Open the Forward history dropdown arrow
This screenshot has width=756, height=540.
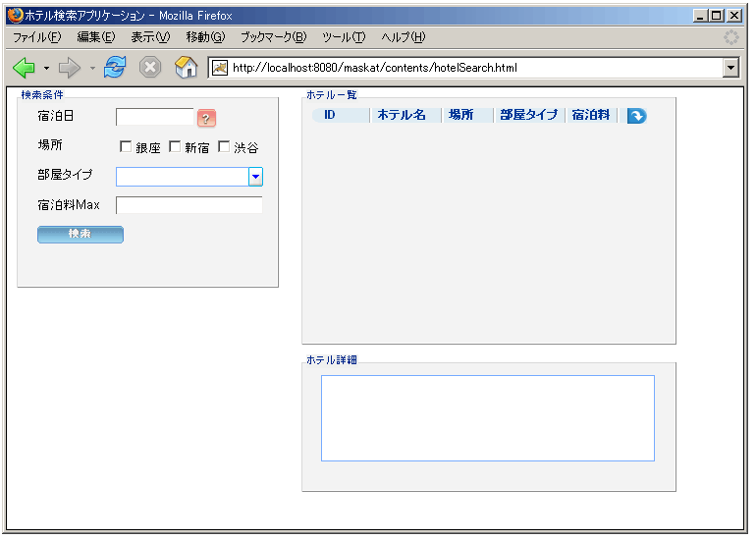pyautogui.click(x=92, y=68)
